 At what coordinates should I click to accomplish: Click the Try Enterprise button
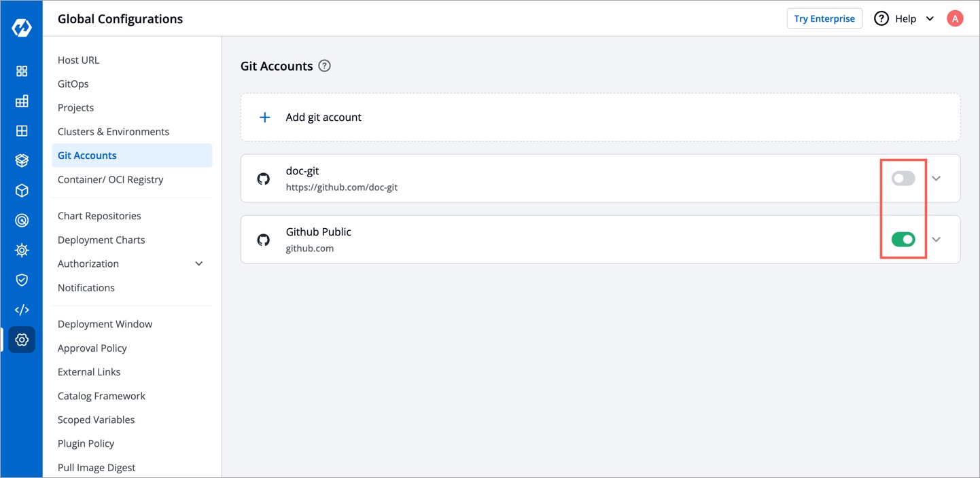click(x=824, y=19)
